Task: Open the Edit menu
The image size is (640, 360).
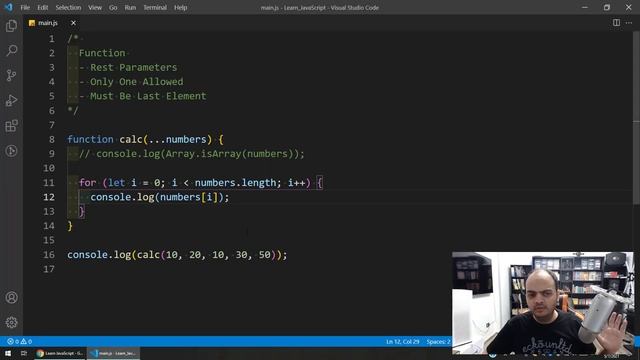Action: pyautogui.click(x=42, y=7)
